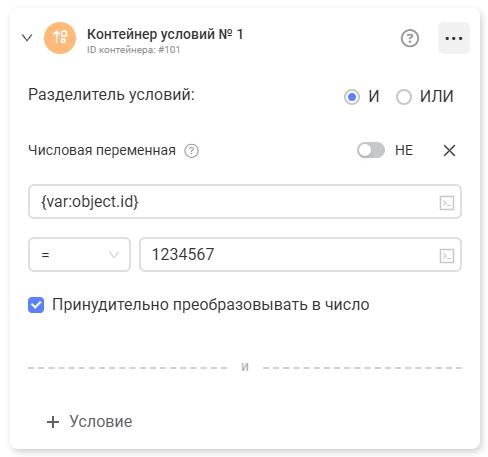Open variable picker in value field
Image resolution: width=488 pixels, height=457 pixels.
click(x=447, y=256)
